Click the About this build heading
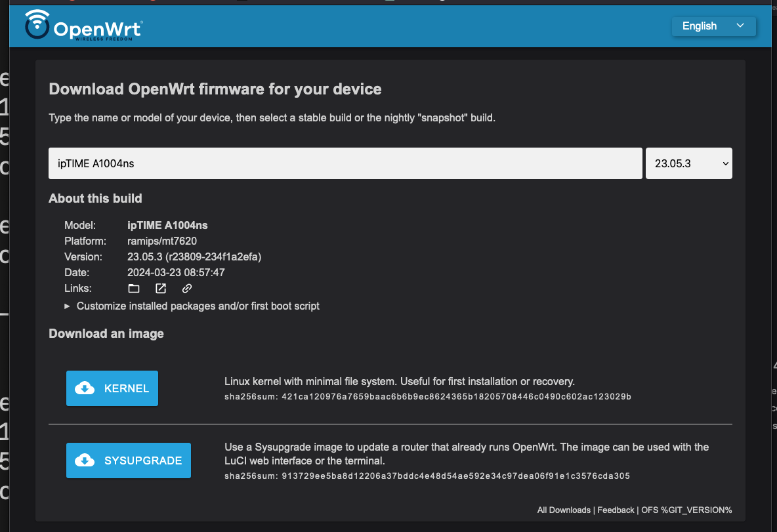Viewport: 777px width, 532px height. coord(95,199)
